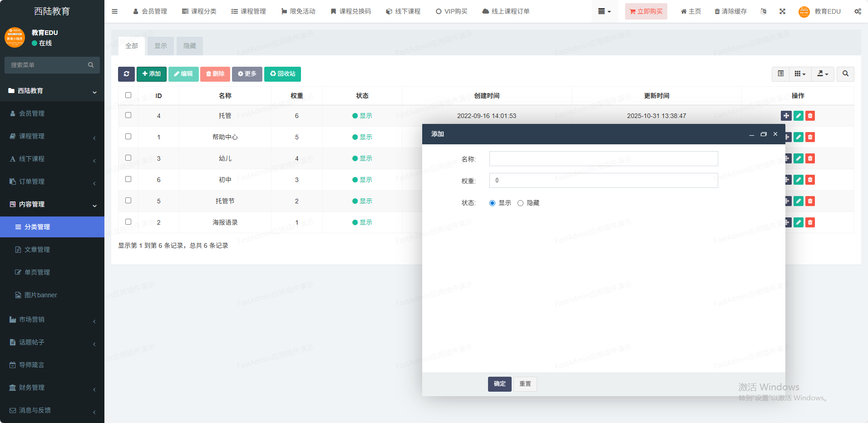Open the export data dropdown
This screenshot has height=423, width=868.
click(823, 74)
